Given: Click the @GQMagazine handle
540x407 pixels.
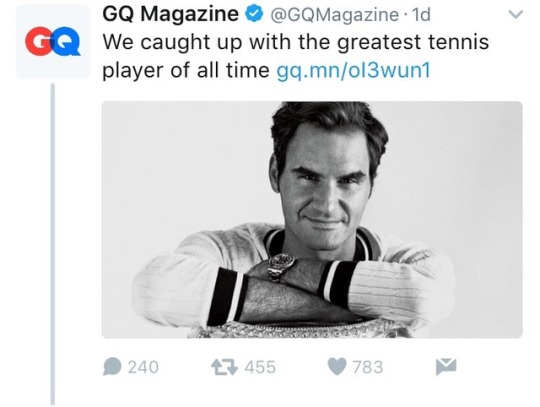Looking at the screenshot, I should point(334,15).
